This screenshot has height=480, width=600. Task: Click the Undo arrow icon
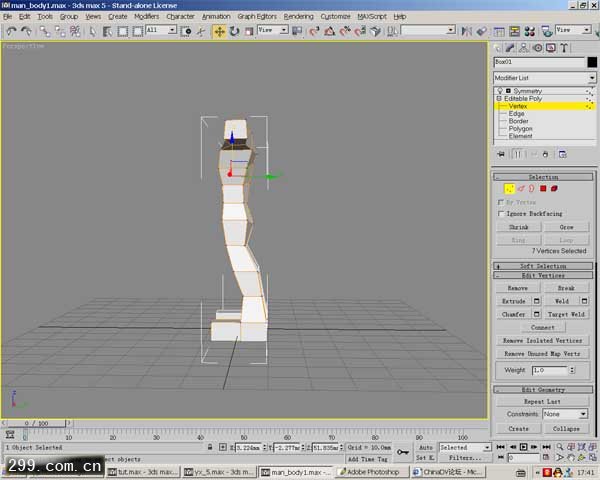pyautogui.click(x=11, y=31)
